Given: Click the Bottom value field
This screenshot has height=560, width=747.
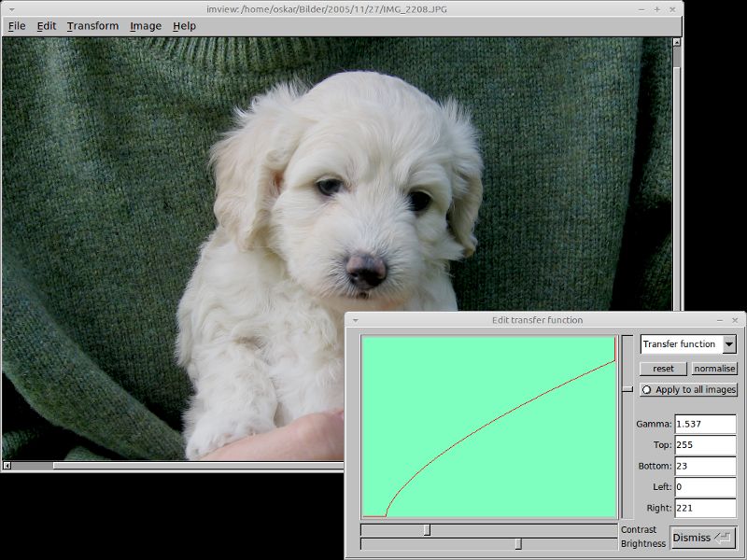Looking at the screenshot, I should [705, 466].
